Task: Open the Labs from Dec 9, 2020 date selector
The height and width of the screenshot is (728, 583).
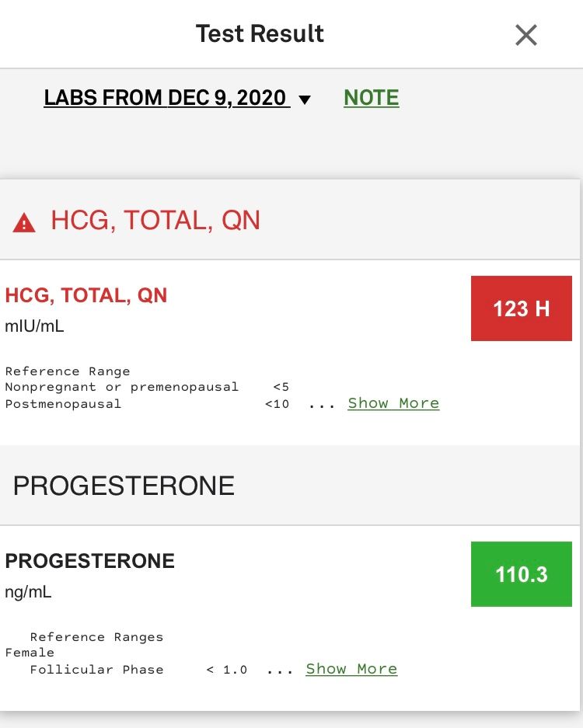Action: [166, 98]
